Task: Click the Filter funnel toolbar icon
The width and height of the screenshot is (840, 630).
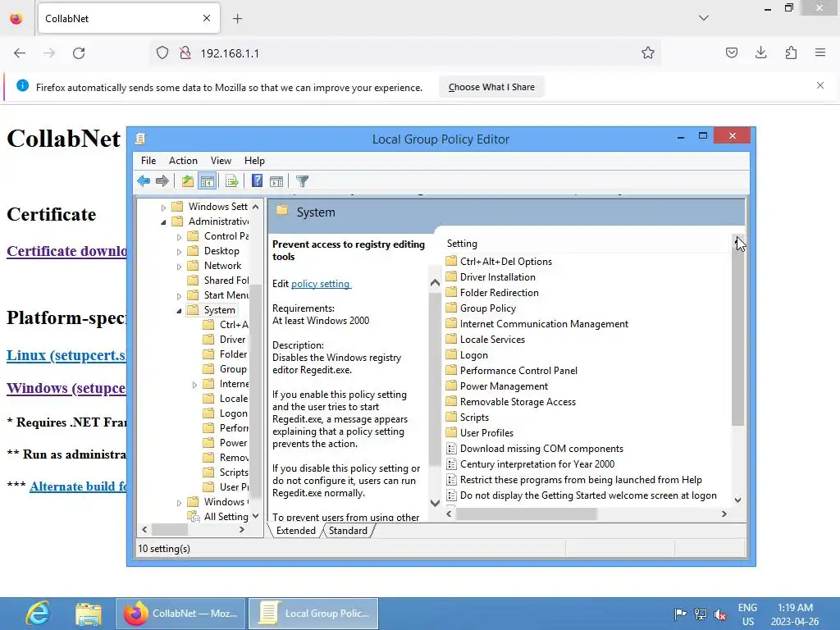Action: [302, 181]
